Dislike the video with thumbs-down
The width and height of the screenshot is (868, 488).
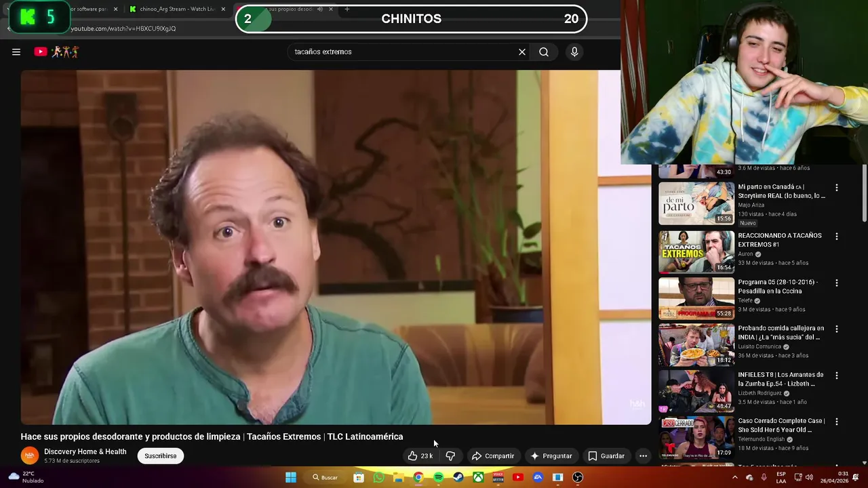tap(450, 456)
